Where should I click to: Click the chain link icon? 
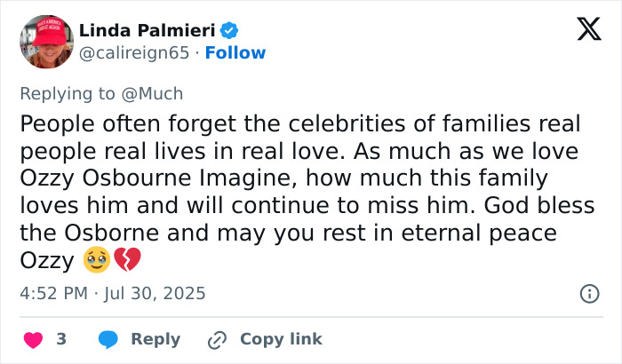click(x=216, y=339)
